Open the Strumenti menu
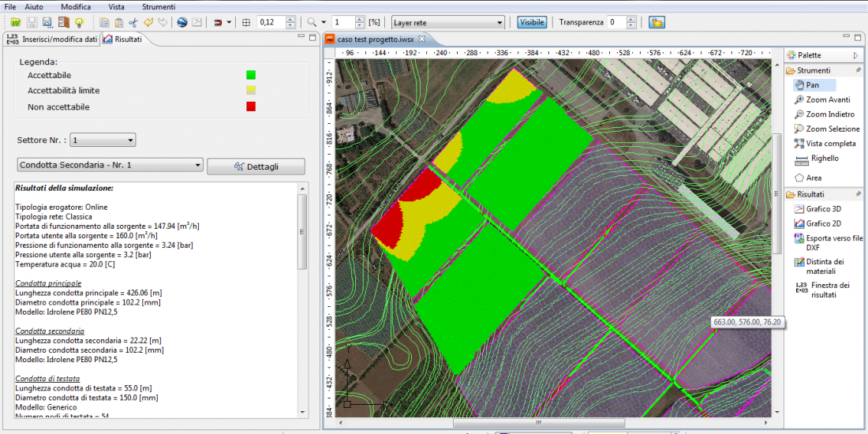This screenshot has width=868, height=434. [158, 6]
